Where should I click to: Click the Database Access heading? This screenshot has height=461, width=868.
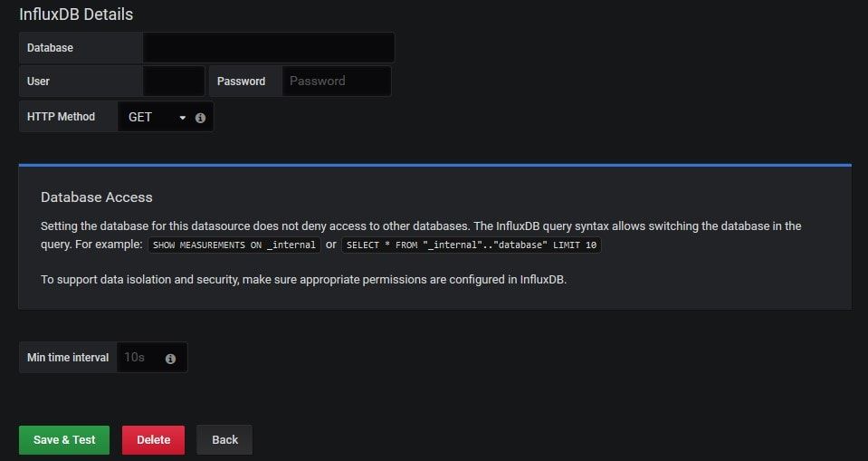tap(96, 197)
